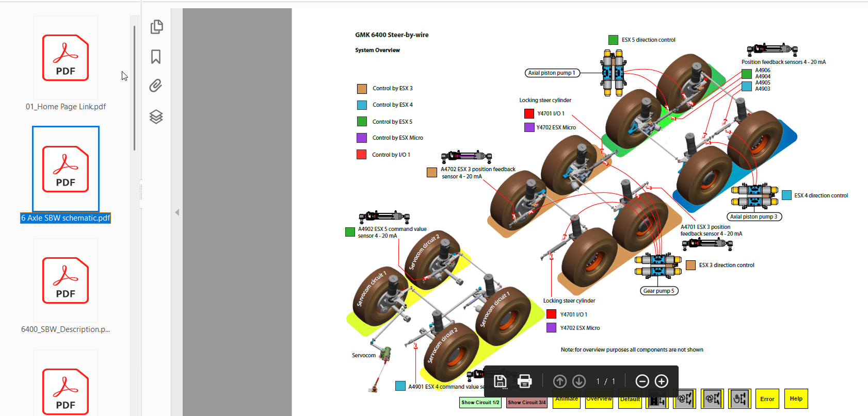The image size is (868, 416).
Task: Click the note about components not shown
Action: 632,350
